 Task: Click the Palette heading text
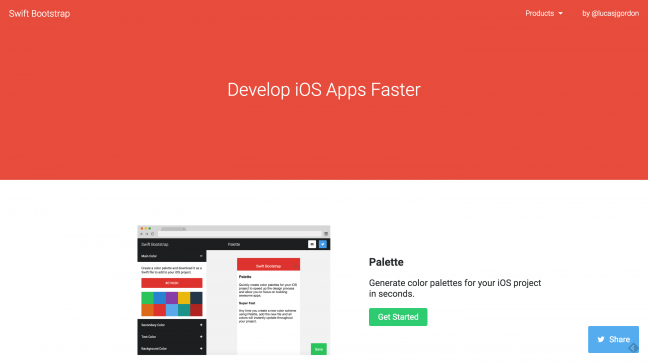(x=386, y=262)
